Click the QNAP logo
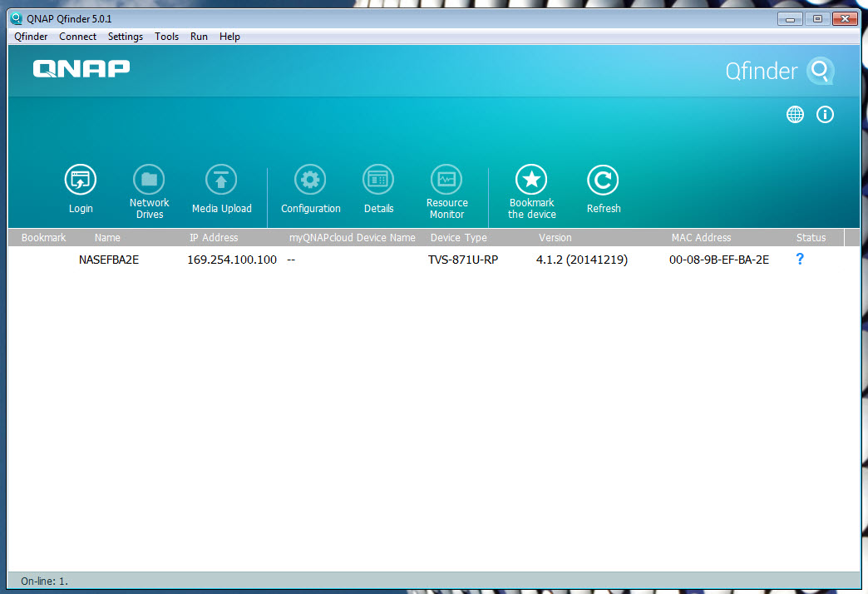Screen dimensions: 868x594 coord(81,69)
